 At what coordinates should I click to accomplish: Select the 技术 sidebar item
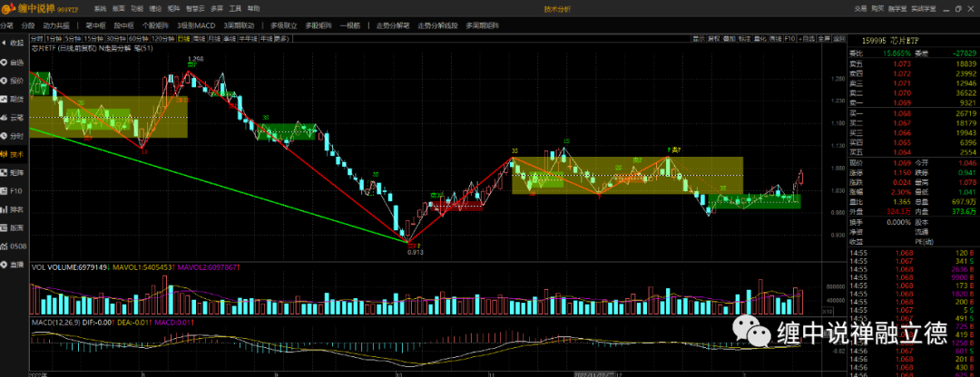13,154
